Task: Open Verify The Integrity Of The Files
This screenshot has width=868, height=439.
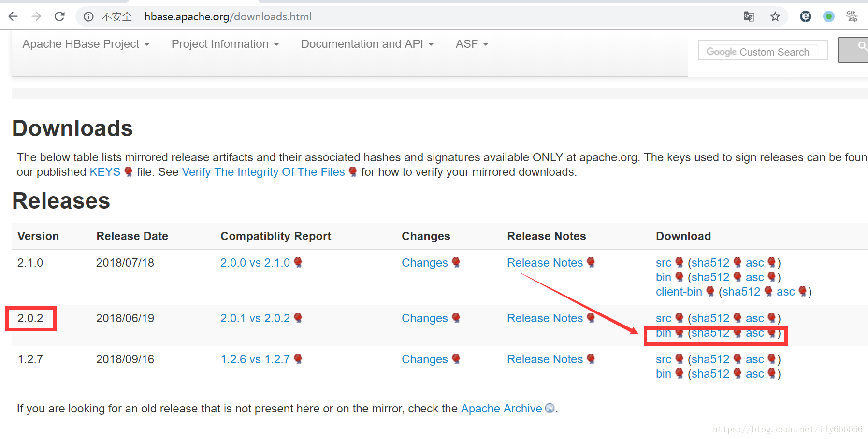Action: pos(263,172)
